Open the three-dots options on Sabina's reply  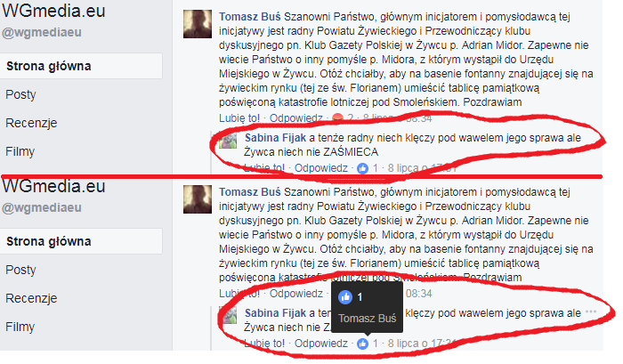pos(591,311)
